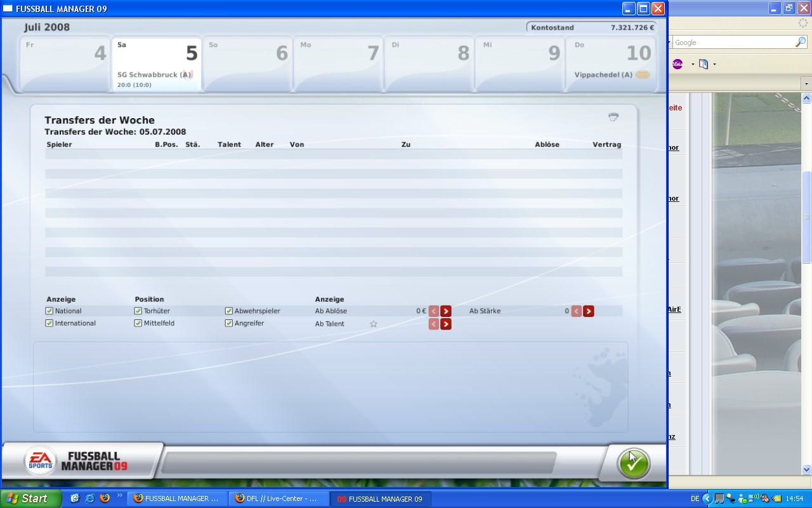The width and height of the screenshot is (812, 508).
Task: Click the EA Sports Fussball Manager logo
Action: click(76, 461)
